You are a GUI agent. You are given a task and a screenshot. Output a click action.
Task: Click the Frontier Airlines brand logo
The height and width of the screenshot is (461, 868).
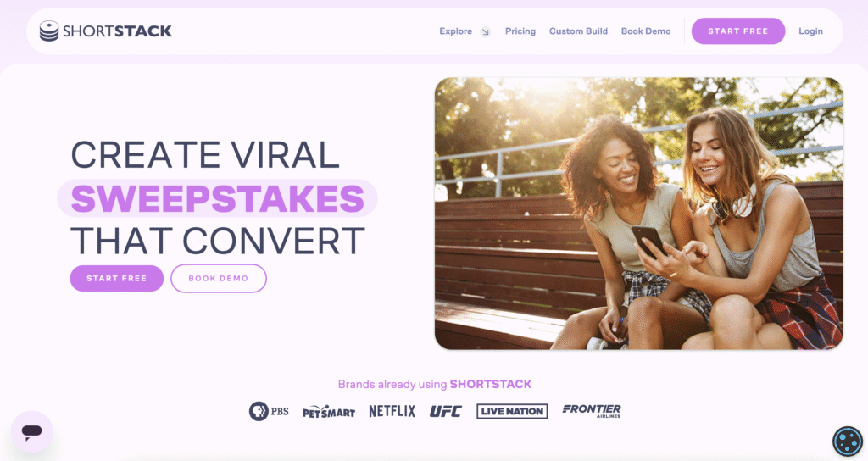[592, 411]
